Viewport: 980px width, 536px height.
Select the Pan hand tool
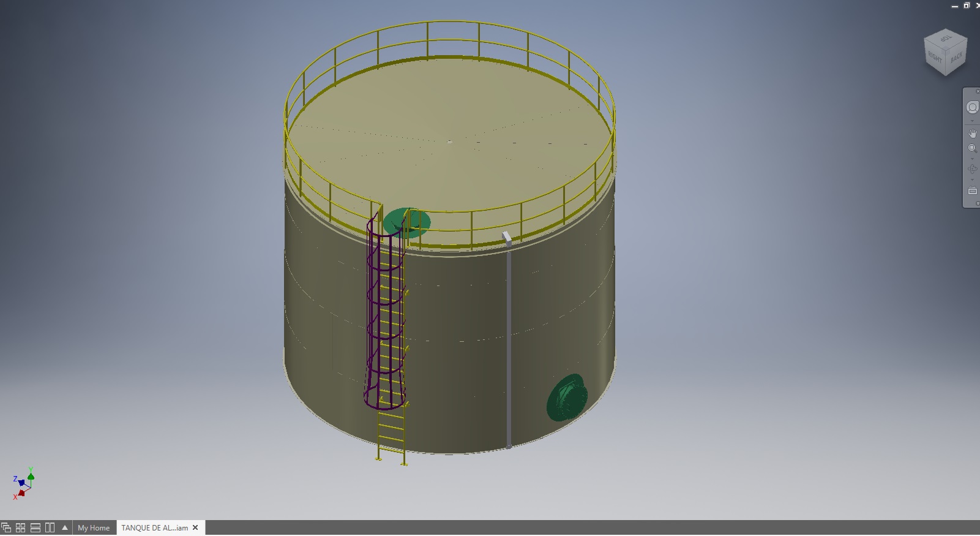pyautogui.click(x=972, y=133)
